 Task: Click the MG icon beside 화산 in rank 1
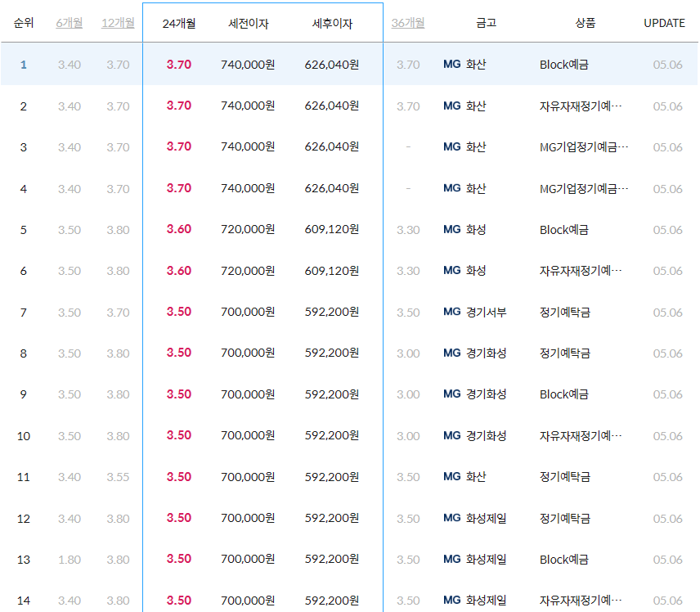451,65
